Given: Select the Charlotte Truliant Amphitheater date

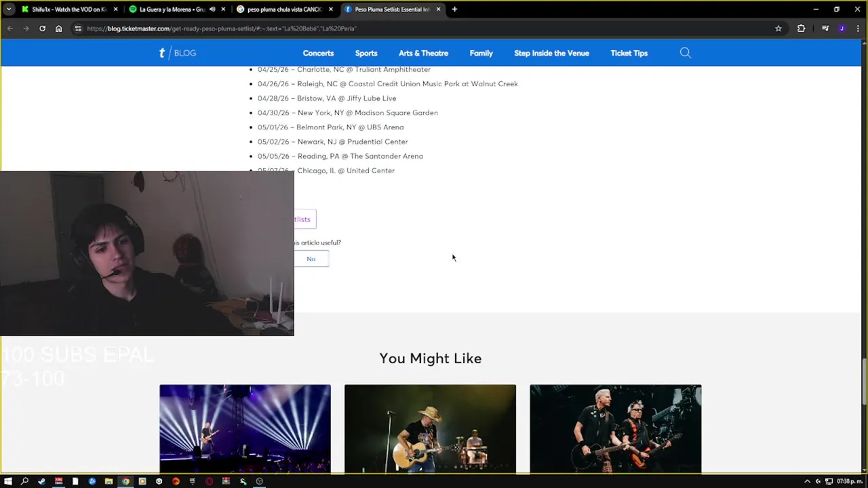Looking at the screenshot, I should [344, 69].
